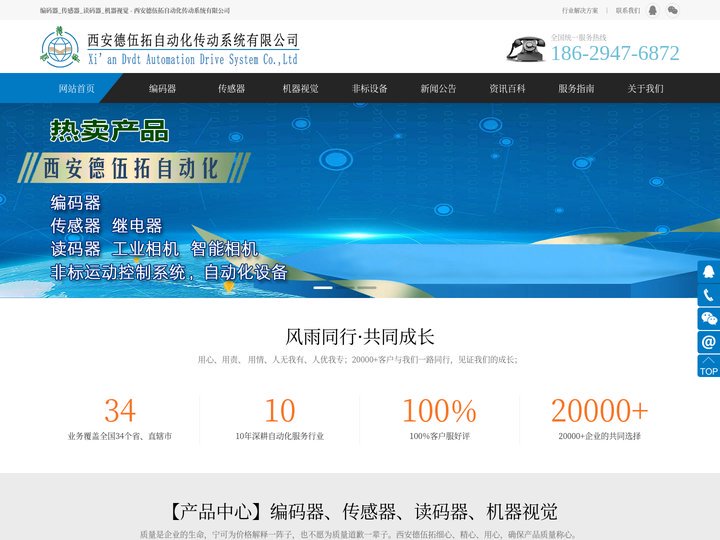
Task: Click the 100%客户服好评 caption
Action: click(439, 436)
